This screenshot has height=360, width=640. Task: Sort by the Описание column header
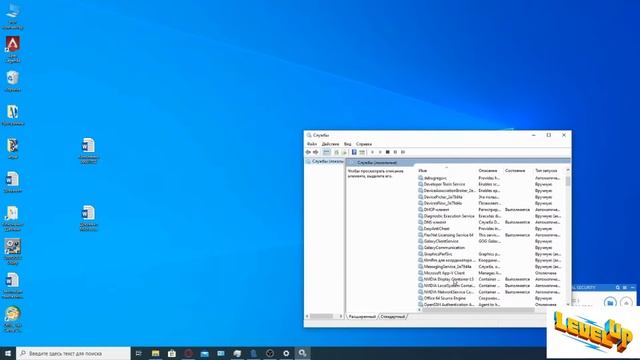[489, 171]
